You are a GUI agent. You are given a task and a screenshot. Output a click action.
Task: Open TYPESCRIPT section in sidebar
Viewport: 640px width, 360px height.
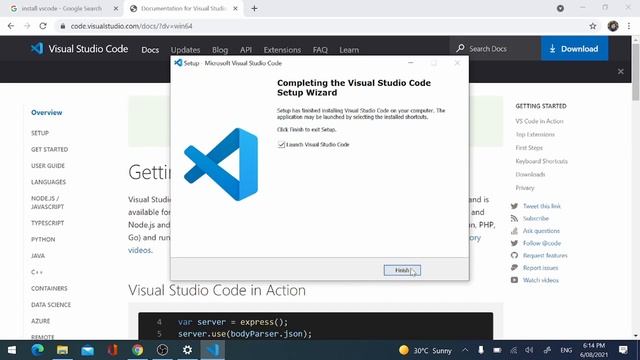pyautogui.click(x=47, y=223)
